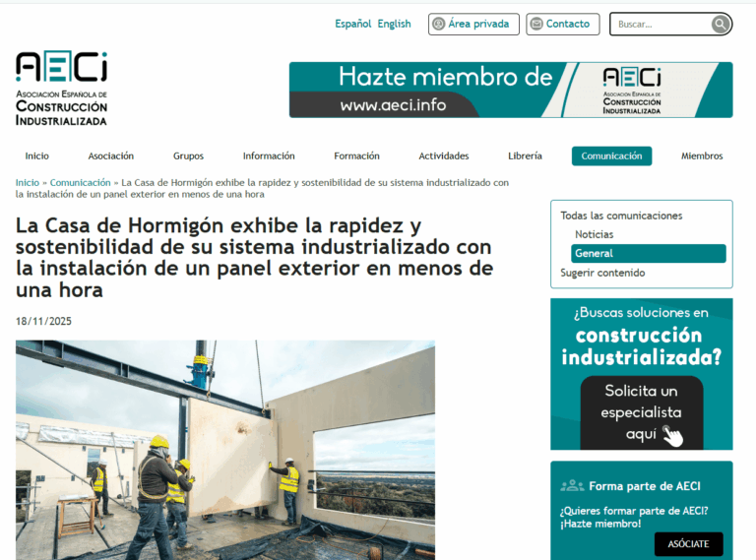The image size is (756, 560).
Task: Open the Información menu
Action: (269, 156)
